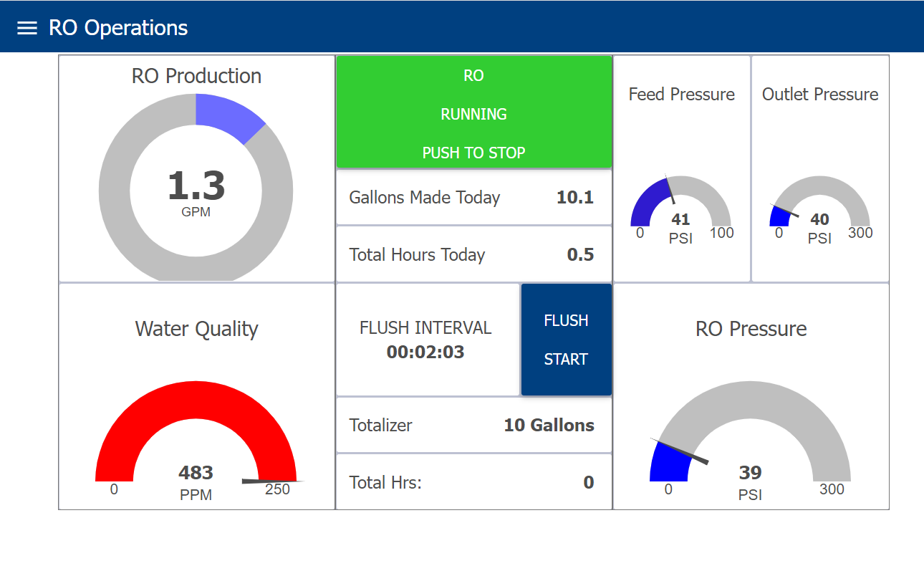
Task: Click the RO Production title
Action: (x=196, y=76)
